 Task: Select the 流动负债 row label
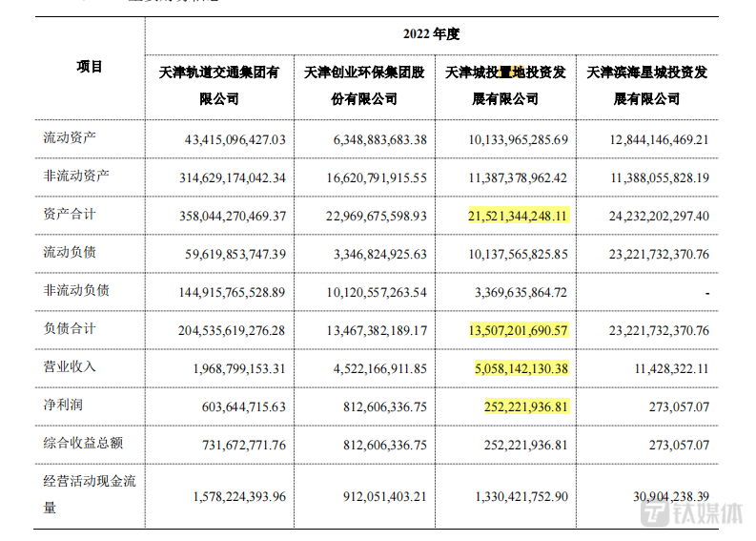pyautogui.click(x=70, y=252)
